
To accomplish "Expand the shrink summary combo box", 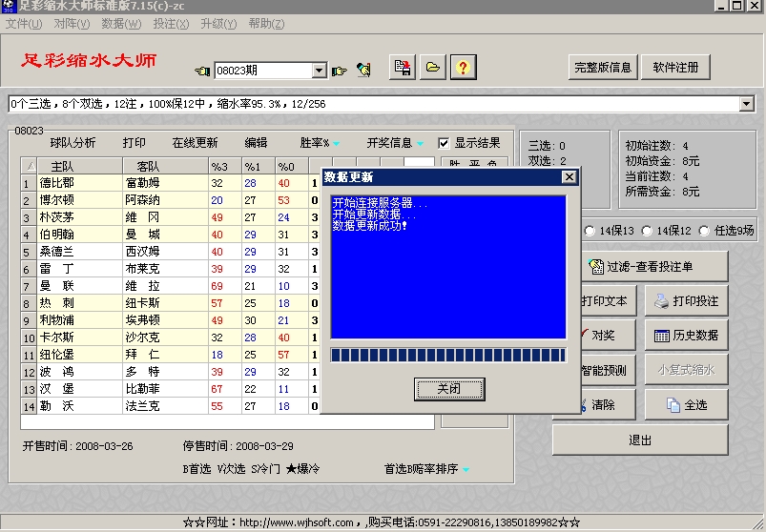I will point(747,104).
